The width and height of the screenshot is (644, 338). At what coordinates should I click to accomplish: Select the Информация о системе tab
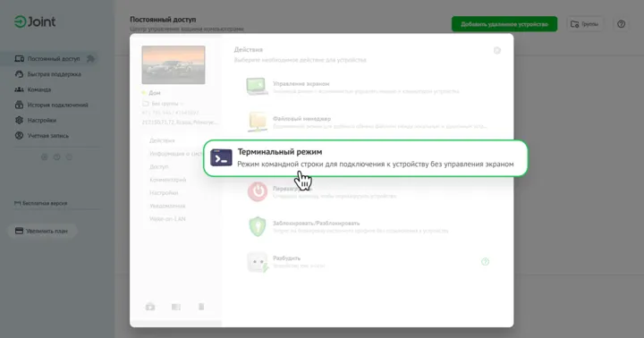tap(176, 154)
